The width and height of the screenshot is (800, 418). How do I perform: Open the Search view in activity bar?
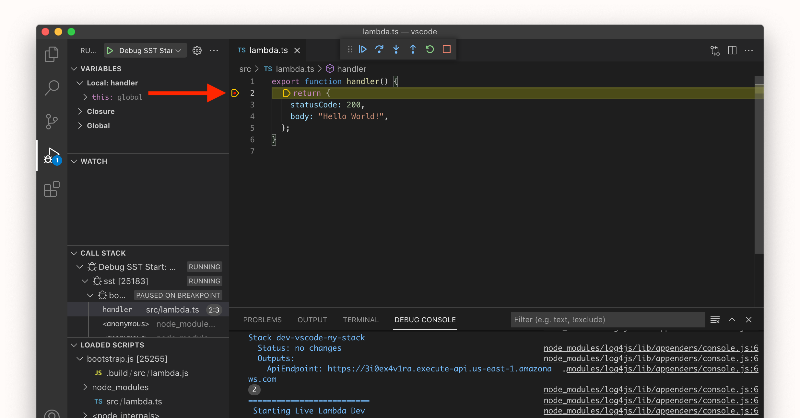pos(52,87)
